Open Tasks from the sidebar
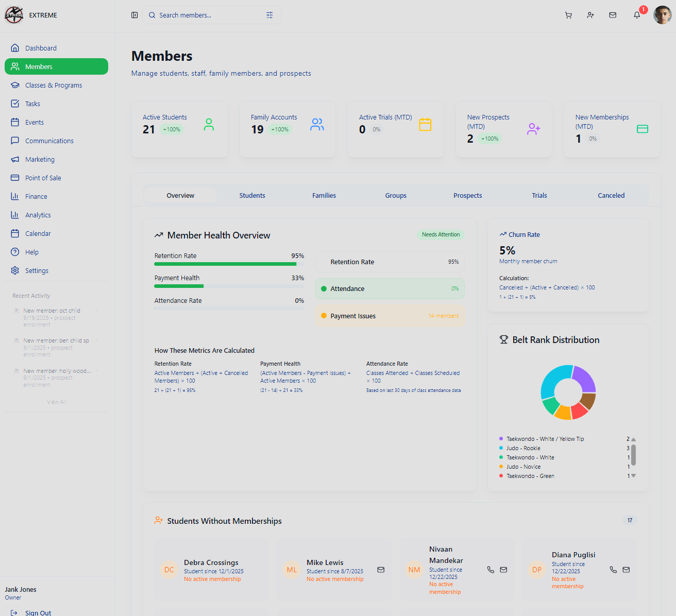Image resolution: width=676 pixels, height=616 pixels. (56, 104)
